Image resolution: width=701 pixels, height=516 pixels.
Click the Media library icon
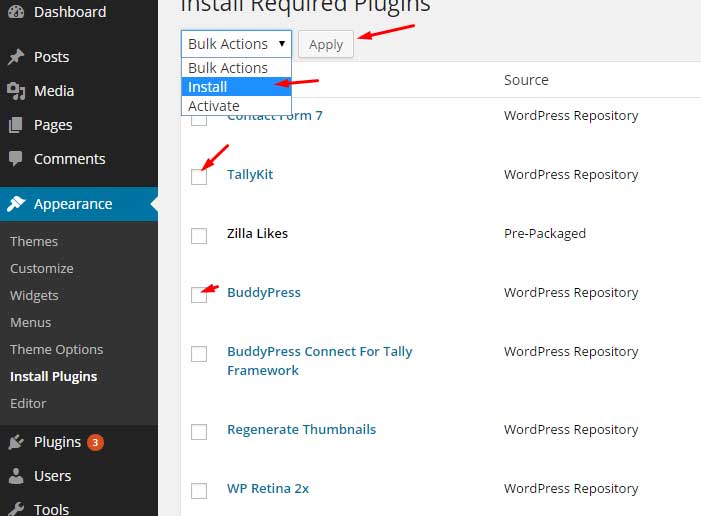(16, 91)
